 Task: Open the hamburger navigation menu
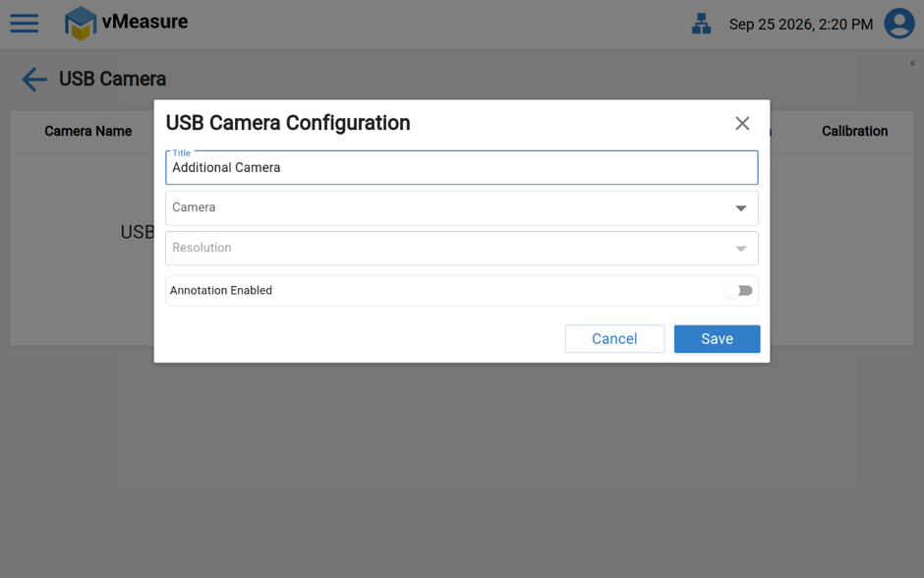(x=25, y=24)
